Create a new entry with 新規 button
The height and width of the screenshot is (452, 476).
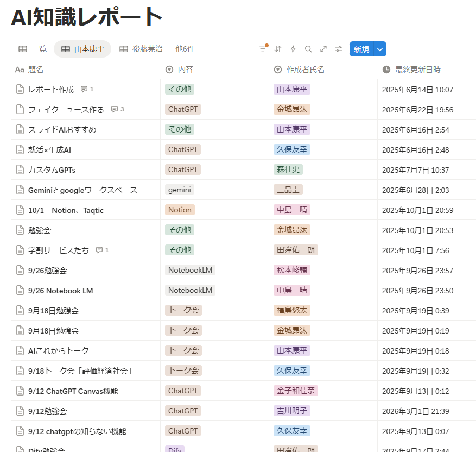click(361, 49)
